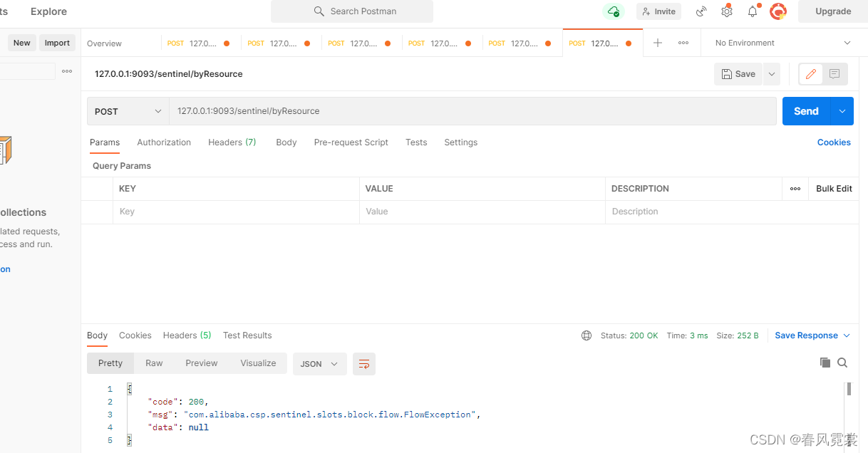Click the Size: 252 B text
Image resolution: width=868 pixels, height=453 pixels.
click(738, 335)
